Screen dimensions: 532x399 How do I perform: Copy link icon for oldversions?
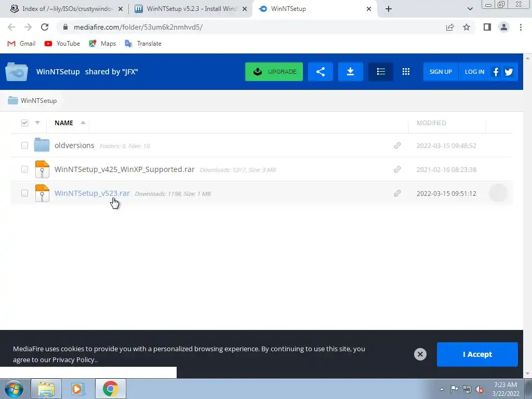coord(397,145)
